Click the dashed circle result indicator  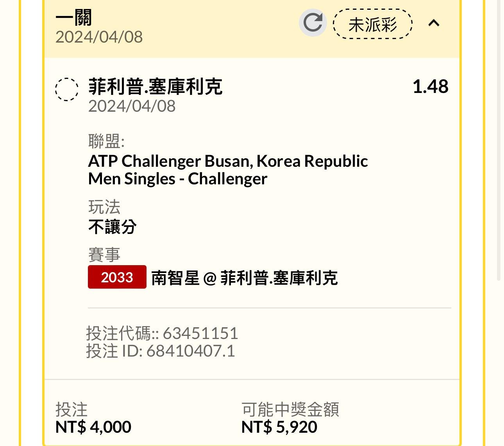pos(66,89)
